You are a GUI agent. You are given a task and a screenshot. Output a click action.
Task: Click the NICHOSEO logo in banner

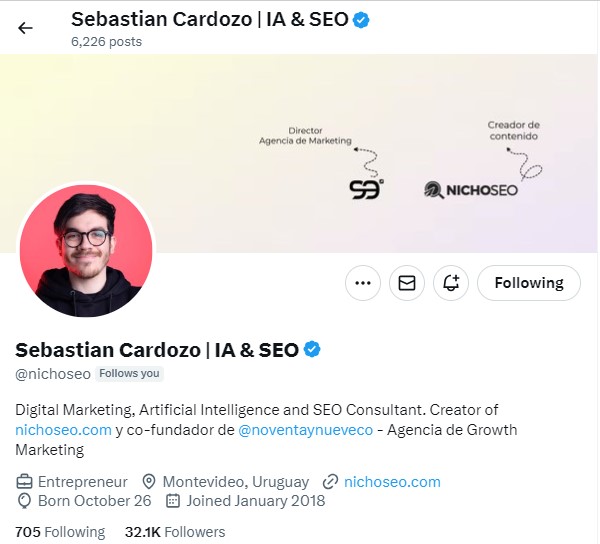pyautogui.click(x=471, y=189)
